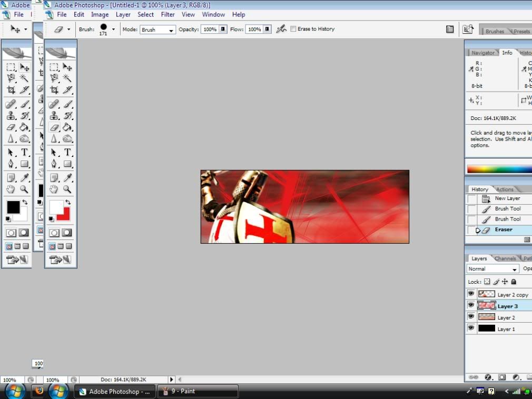Screen dimensions: 532x399
Task: Open 9 - Paint taskbar button
Action: (x=198, y=391)
